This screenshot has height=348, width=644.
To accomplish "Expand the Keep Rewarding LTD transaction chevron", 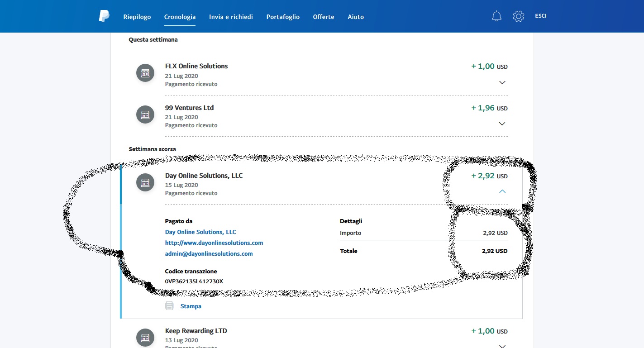I will (x=502, y=346).
